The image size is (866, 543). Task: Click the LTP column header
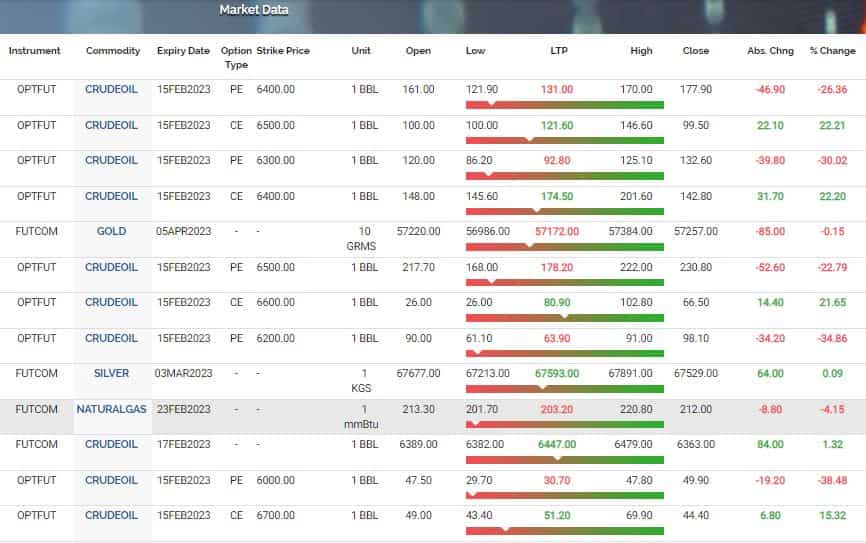[x=558, y=51]
